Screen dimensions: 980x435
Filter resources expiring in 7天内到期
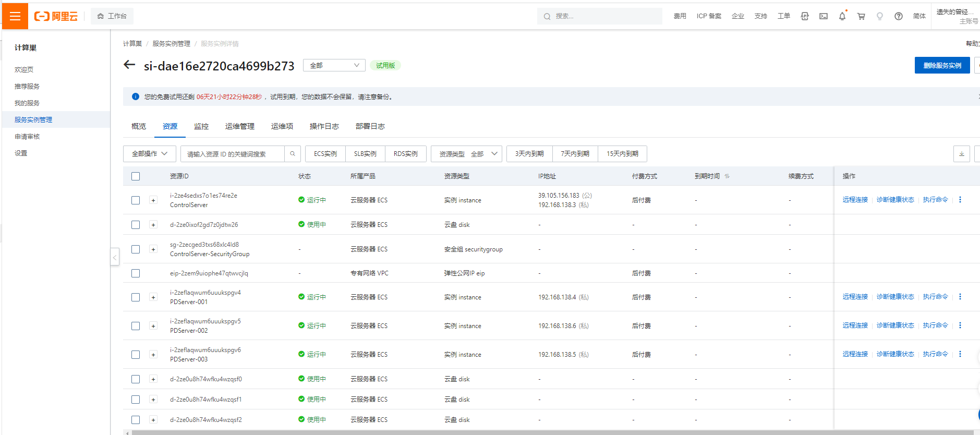coord(575,154)
